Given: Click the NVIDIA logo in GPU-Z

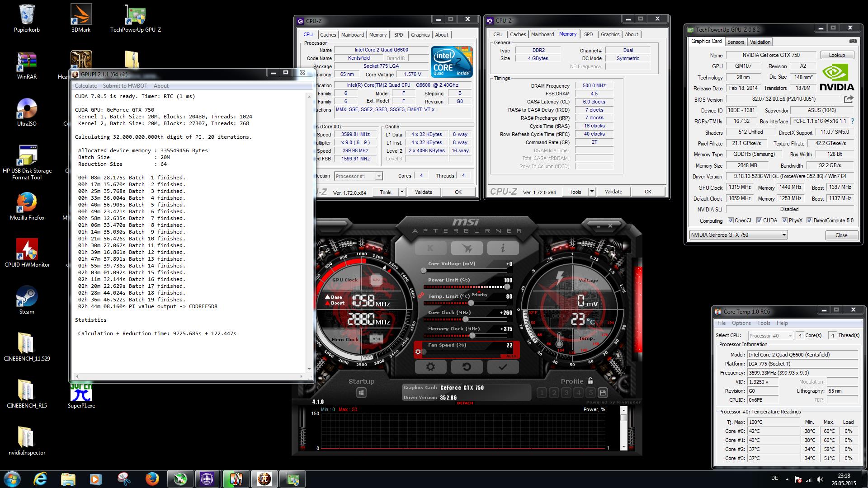Looking at the screenshot, I should point(836,77).
